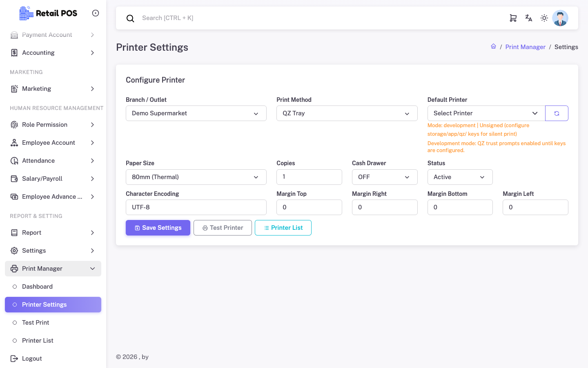Open the Cash Drawer dropdown
Viewport: 588px width, 368px height.
pos(385,177)
